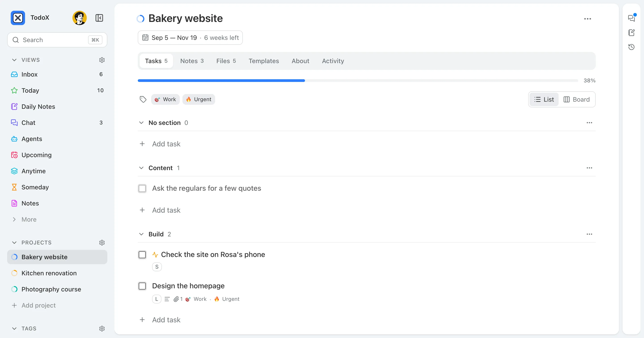Collapse the No section group
The image size is (644, 338).
coord(141,123)
